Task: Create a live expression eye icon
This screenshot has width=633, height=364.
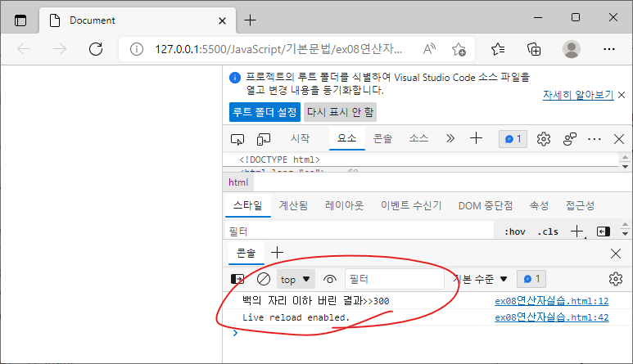Action: [x=330, y=279]
